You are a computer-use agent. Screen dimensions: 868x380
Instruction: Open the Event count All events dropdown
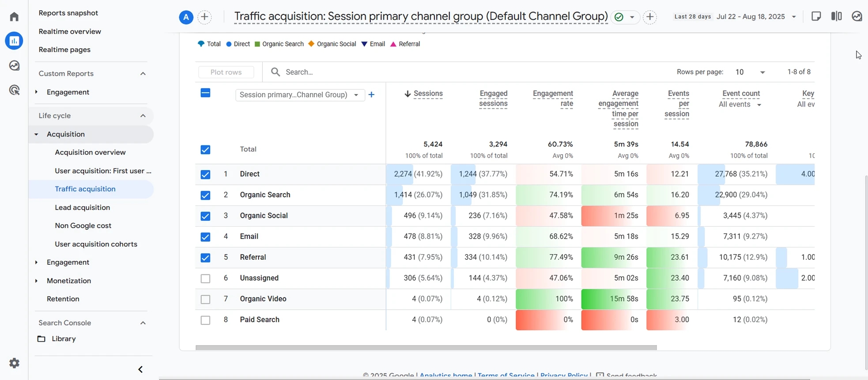[x=740, y=105]
